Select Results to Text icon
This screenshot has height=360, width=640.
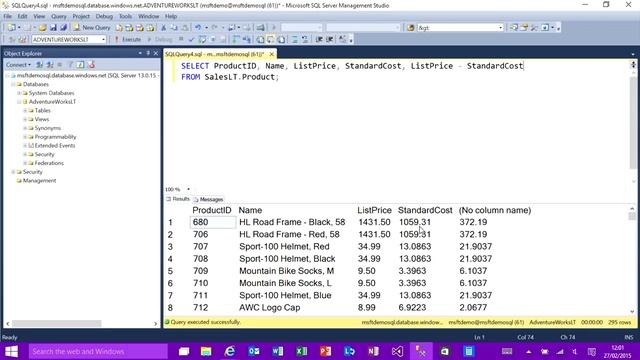(x=260, y=40)
